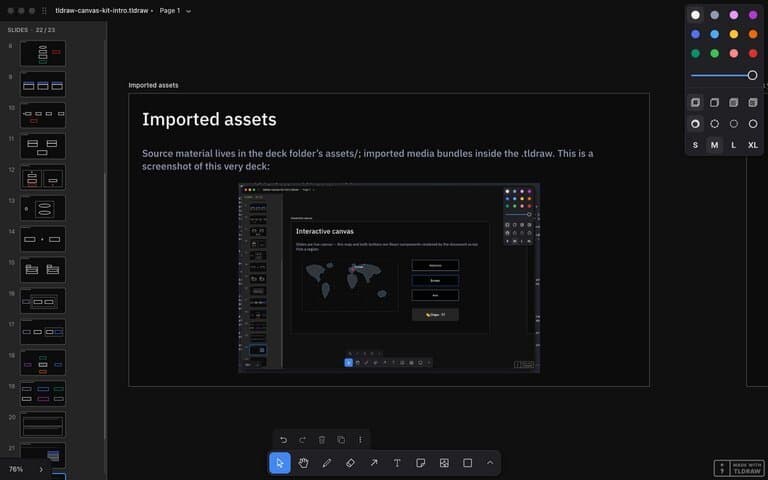This screenshot has height=480, width=768.
Task: Open slide 10 thumbnail
Action: (x=43, y=115)
